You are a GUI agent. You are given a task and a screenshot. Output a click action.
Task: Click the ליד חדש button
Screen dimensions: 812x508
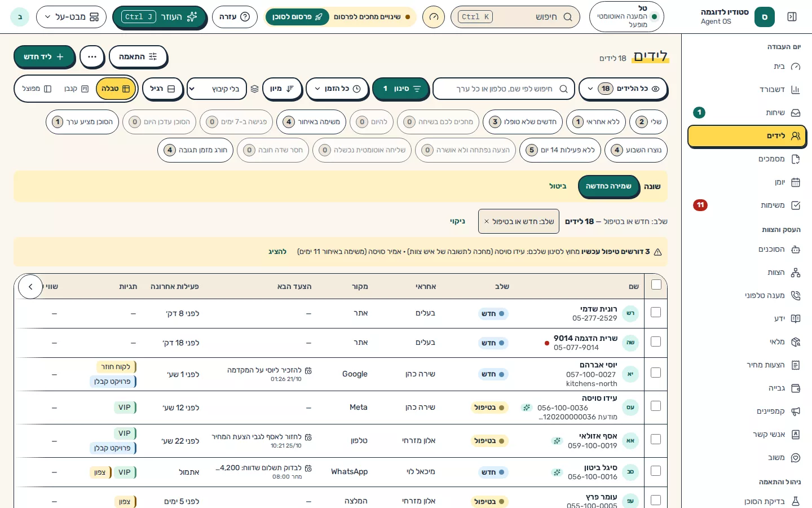pyautogui.click(x=44, y=57)
